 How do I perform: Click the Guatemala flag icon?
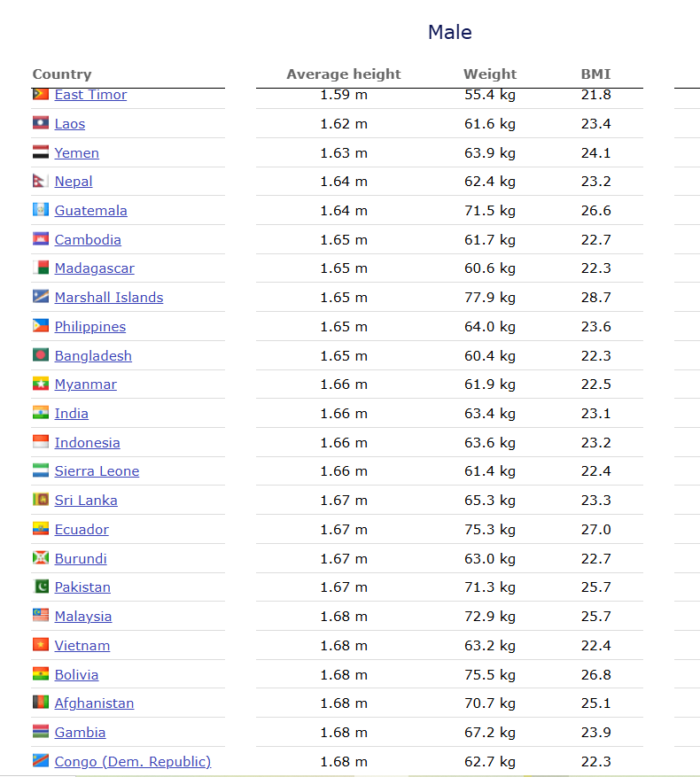point(41,210)
